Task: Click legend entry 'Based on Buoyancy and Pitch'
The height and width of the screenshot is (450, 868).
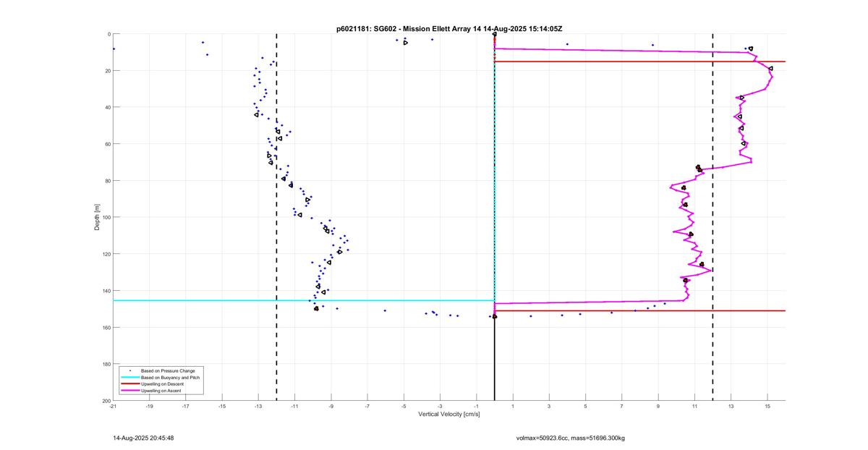Action: click(x=170, y=377)
